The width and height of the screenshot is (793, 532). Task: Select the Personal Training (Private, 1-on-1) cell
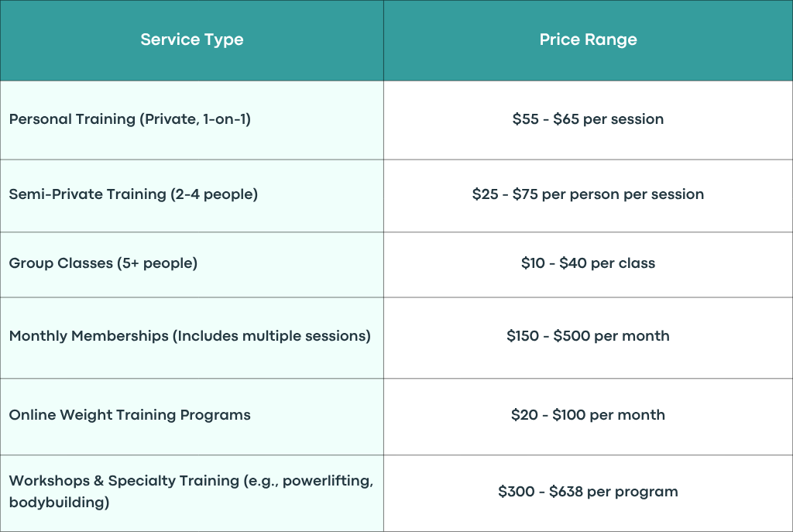192,120
